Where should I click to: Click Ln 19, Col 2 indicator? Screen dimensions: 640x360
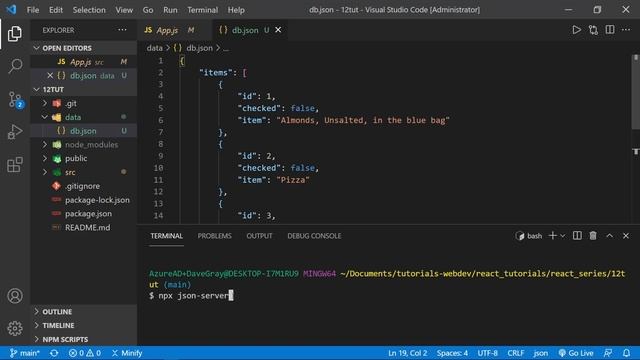pos(407,353)
